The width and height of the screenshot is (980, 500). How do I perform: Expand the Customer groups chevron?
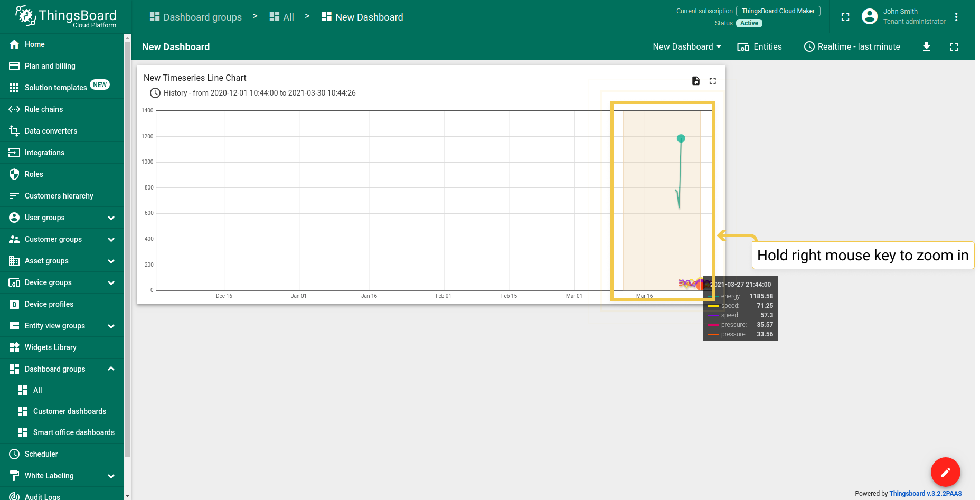(111, 239)
